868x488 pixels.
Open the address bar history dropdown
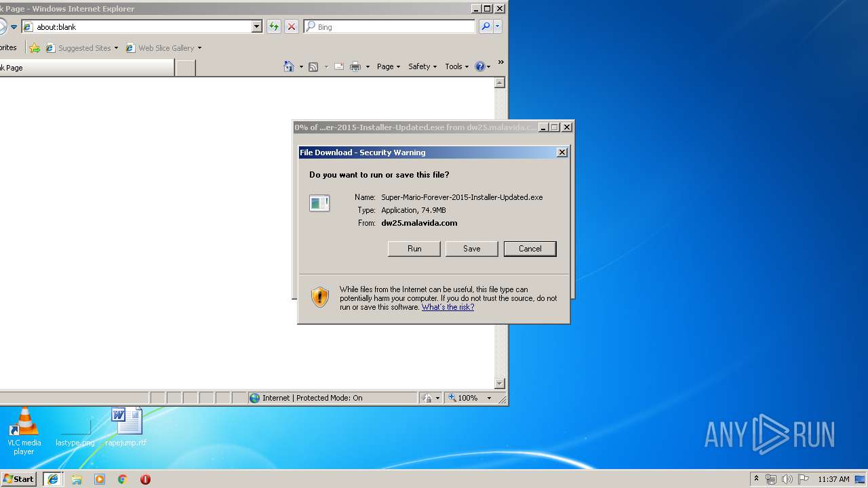256,26
